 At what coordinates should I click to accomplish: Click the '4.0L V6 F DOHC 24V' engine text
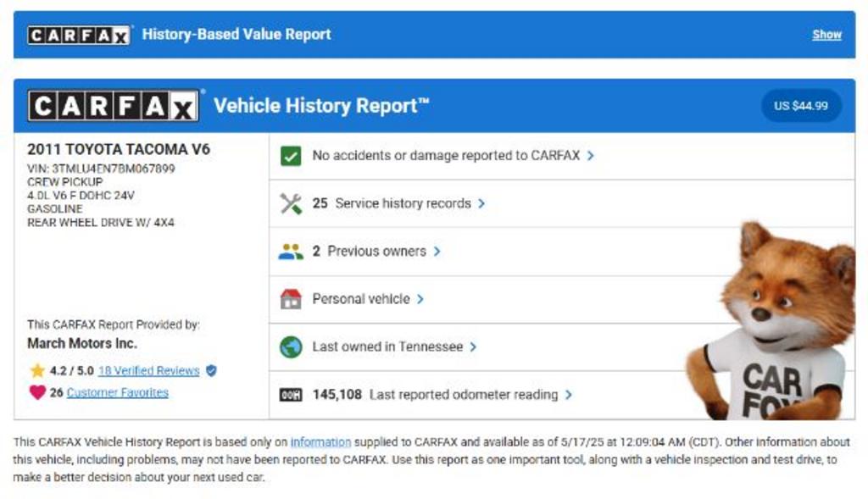tap(81, 196)
